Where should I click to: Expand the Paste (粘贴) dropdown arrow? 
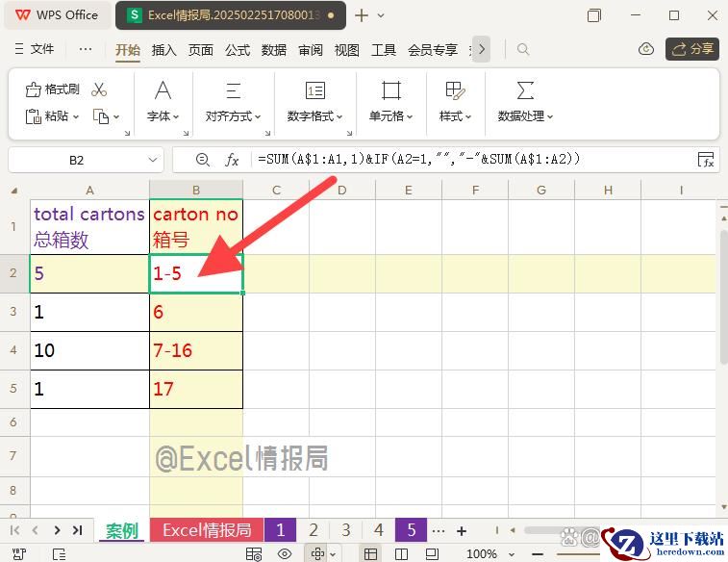click(76, 116)
